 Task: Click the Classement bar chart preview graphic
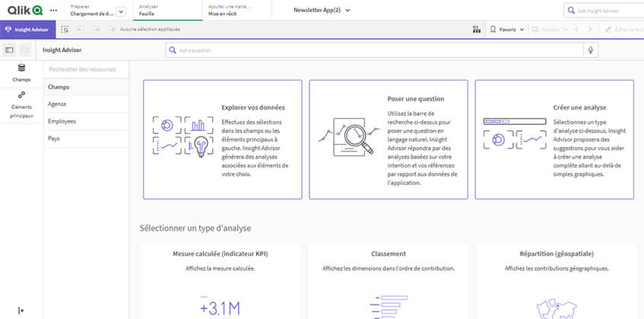tap(389, 307)
